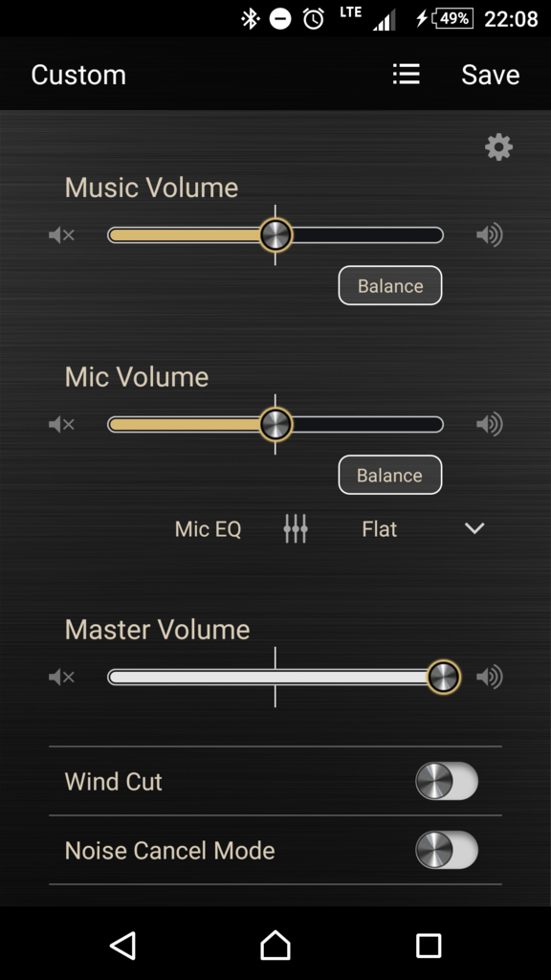Open the settings gear icon

click(498, 147)
